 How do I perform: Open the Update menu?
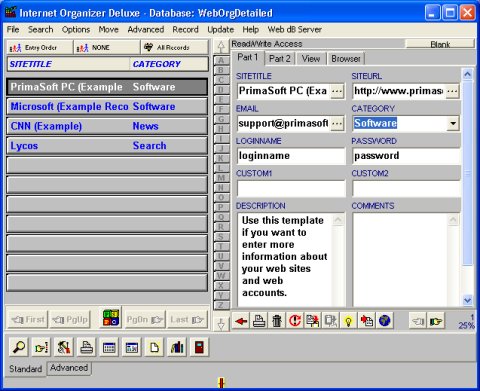coord(220,29)
